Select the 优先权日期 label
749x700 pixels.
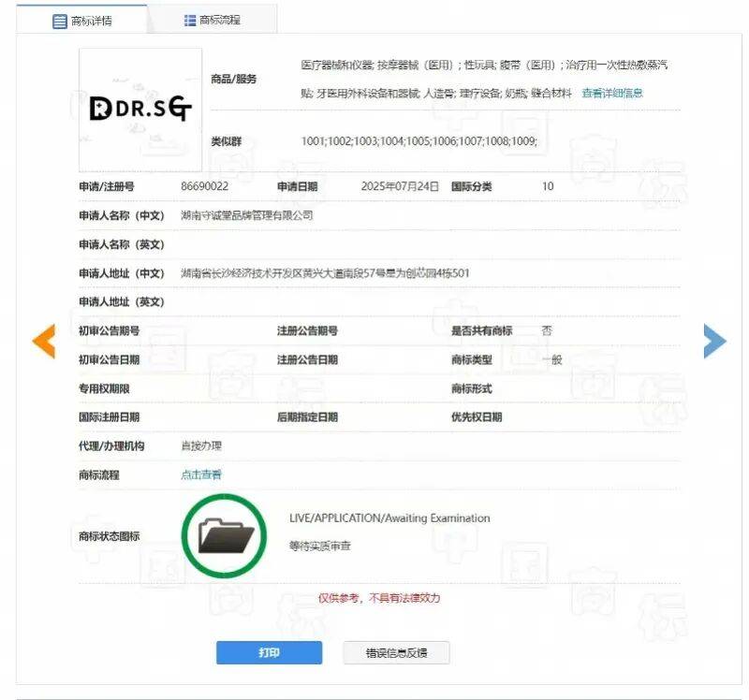tap(477, 416)
